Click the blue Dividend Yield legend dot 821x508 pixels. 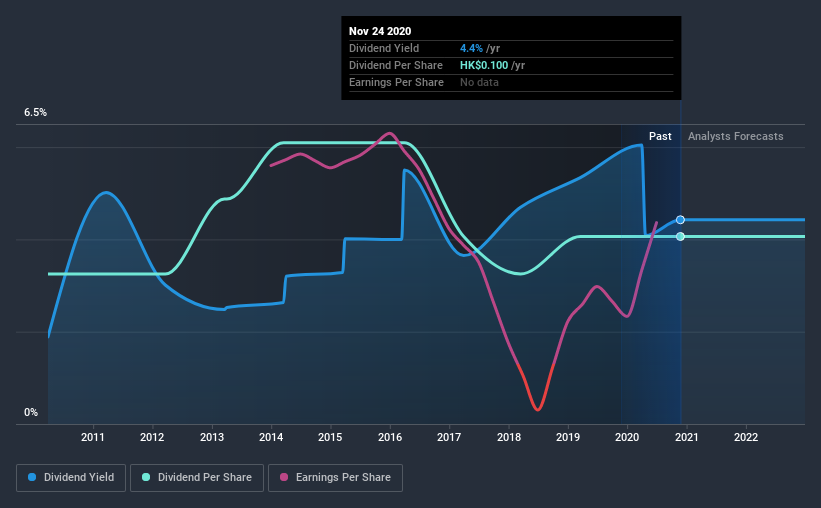(32, 477)
